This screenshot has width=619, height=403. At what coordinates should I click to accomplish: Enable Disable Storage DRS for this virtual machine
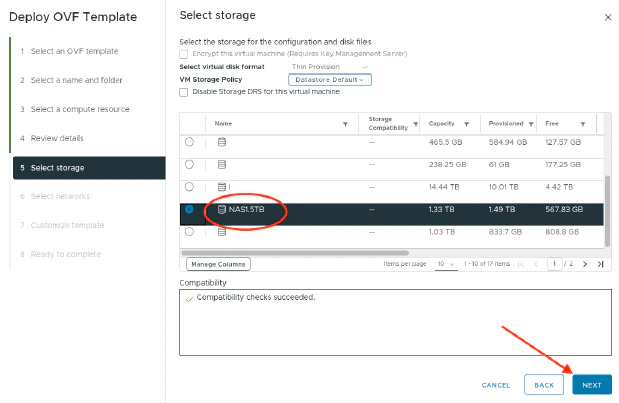point(184,92)
